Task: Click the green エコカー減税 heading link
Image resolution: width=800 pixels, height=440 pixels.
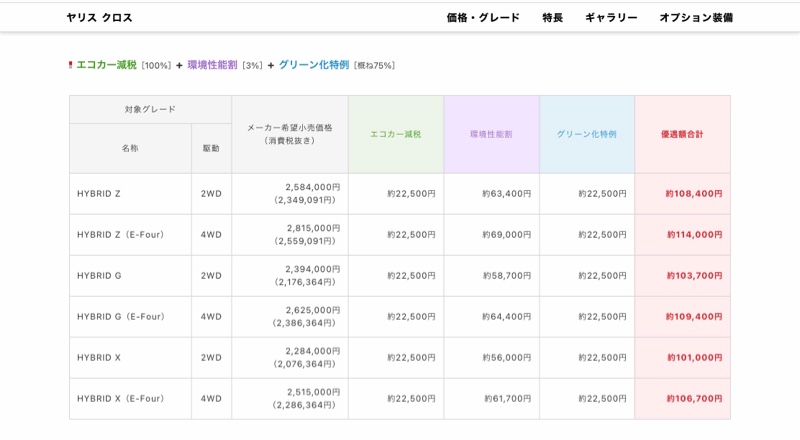Action: click(x=106, y=65)
